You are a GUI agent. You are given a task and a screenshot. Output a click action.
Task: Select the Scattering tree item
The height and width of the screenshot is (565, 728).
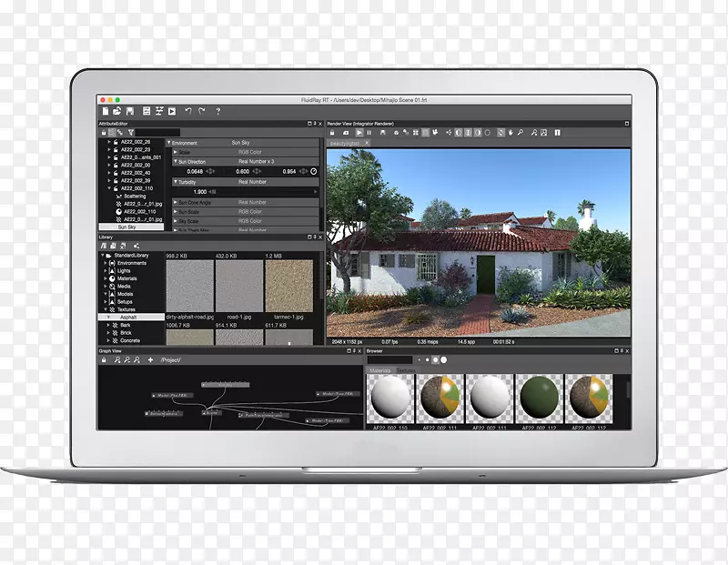(x=135, y=197)
